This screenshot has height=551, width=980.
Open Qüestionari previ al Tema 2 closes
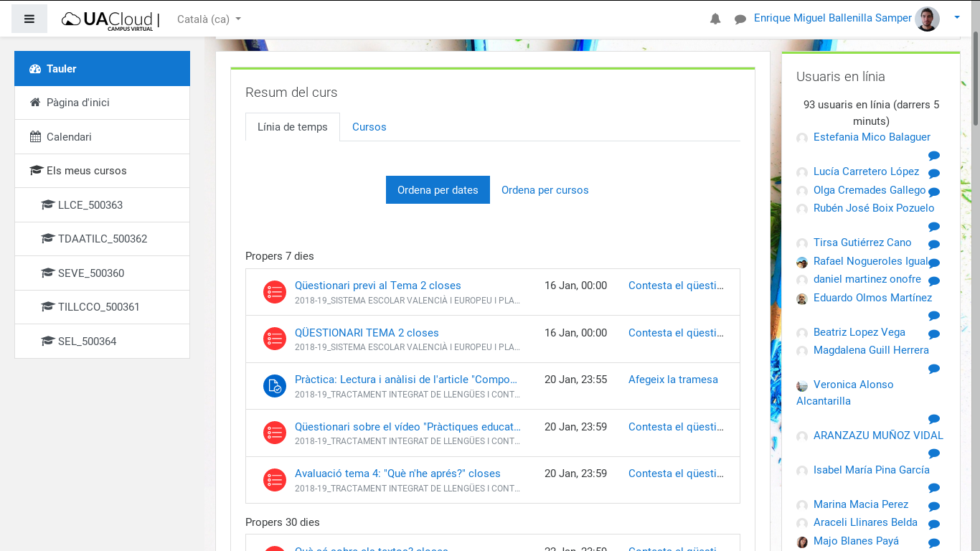[x=378, y=286]
